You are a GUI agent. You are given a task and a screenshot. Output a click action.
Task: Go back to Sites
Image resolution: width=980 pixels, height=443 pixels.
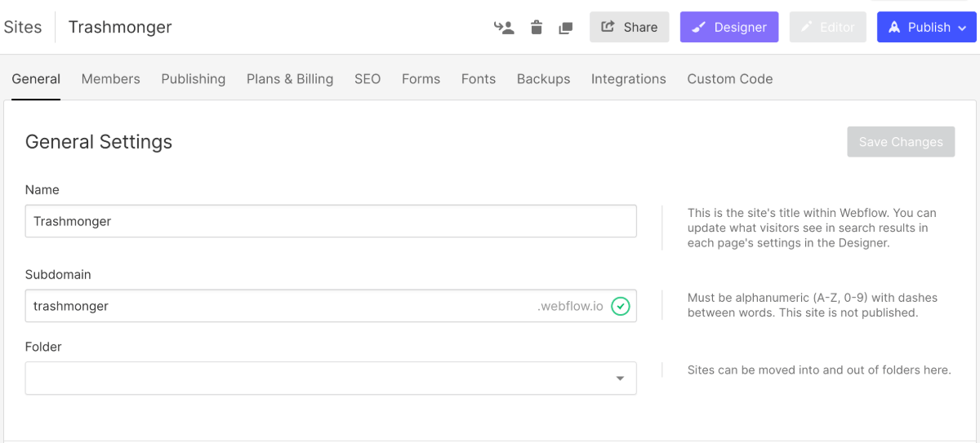(x=23, y=27)
